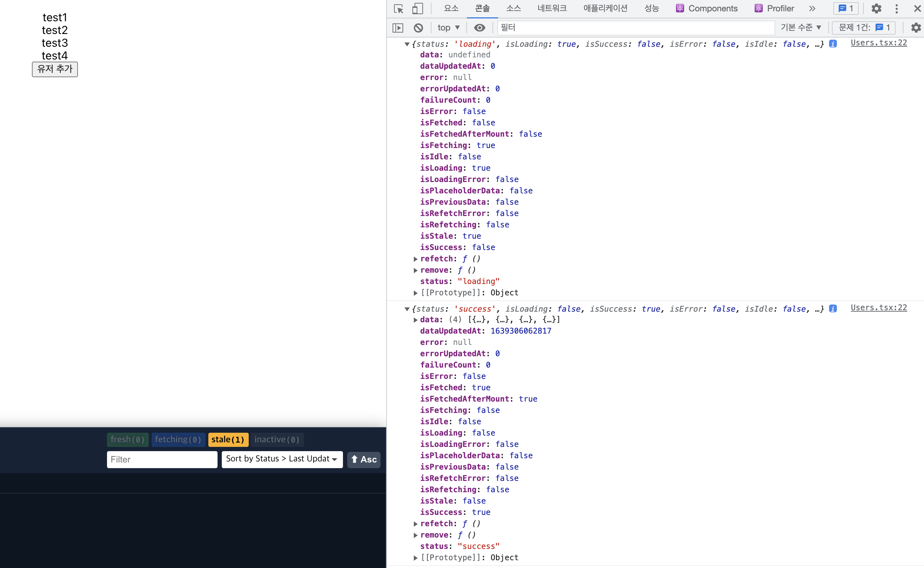The image size is (924, 568).
Task: Show the console sidebar panel icon
Action: (398, 28)
